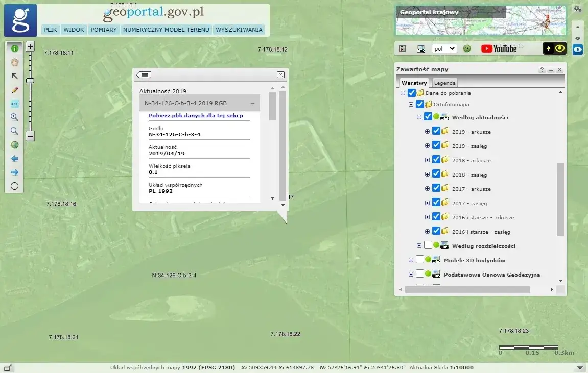Choose the pencil drawing tool
This screenshot has width=588, height=373.
[14, 90]
